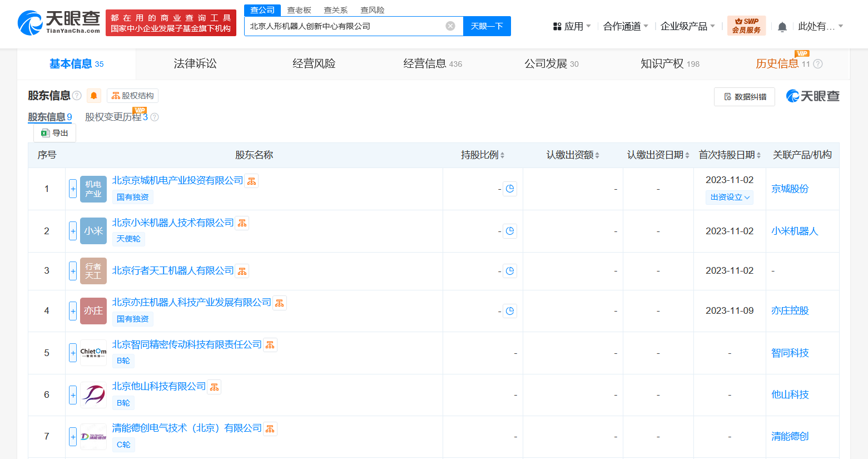Open the 企业级产品 dropdown menu
The height and width of the screenshot is (459, 868).
[x=688, y=26]
